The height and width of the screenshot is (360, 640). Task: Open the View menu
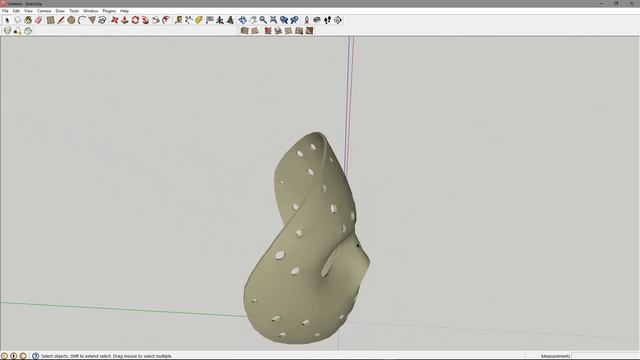point(28,11)
